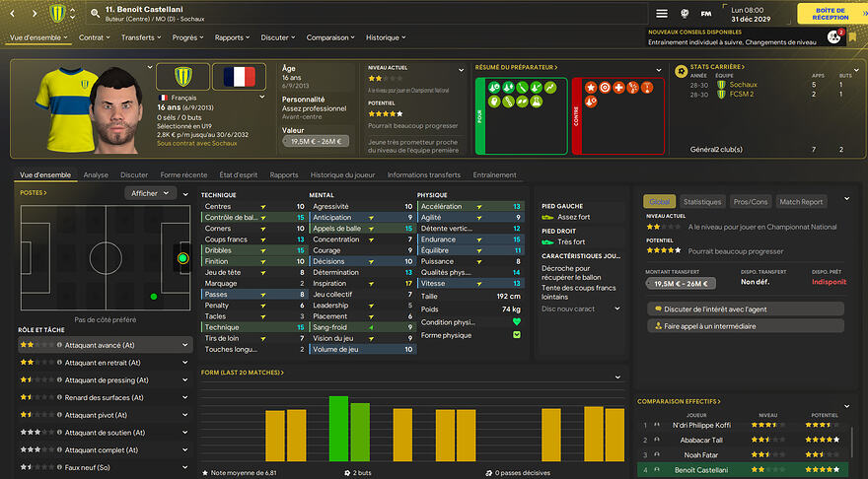The width and height of the screenshot is (868, 479).
Task: Click the striker position dot on pitch
Action: coord(182,258)
